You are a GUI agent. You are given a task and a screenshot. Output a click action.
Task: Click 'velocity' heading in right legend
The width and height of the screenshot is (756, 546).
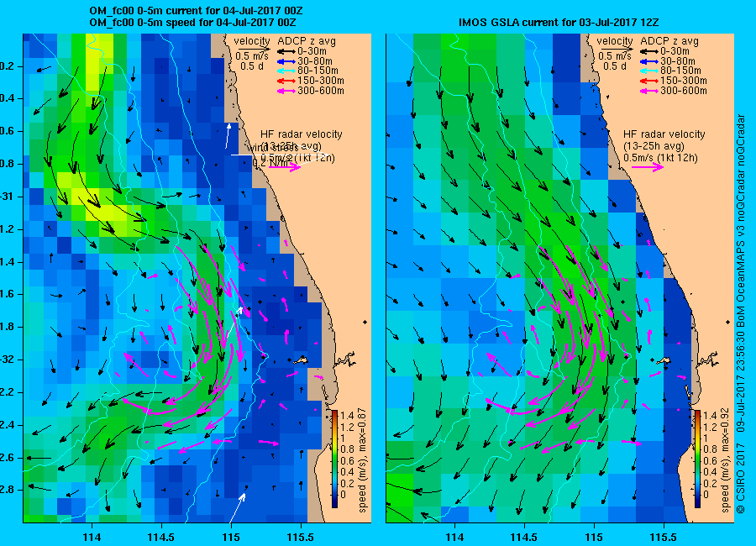coord(615,41)
